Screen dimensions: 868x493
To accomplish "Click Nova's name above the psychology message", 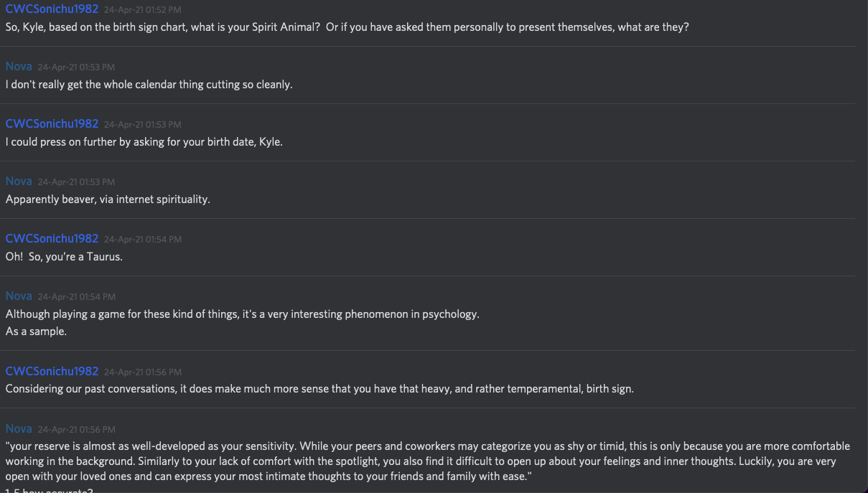I will click(19, 296).
